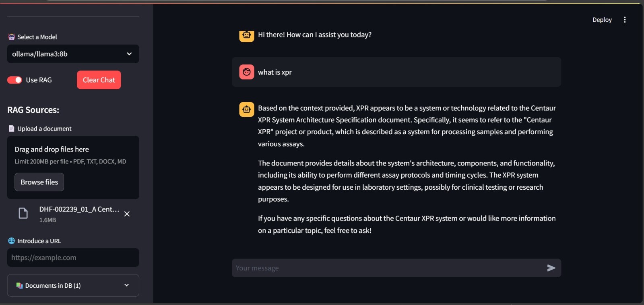Click the RAG Sources heading
The image size is (644, 305).
tap(33, 110)
